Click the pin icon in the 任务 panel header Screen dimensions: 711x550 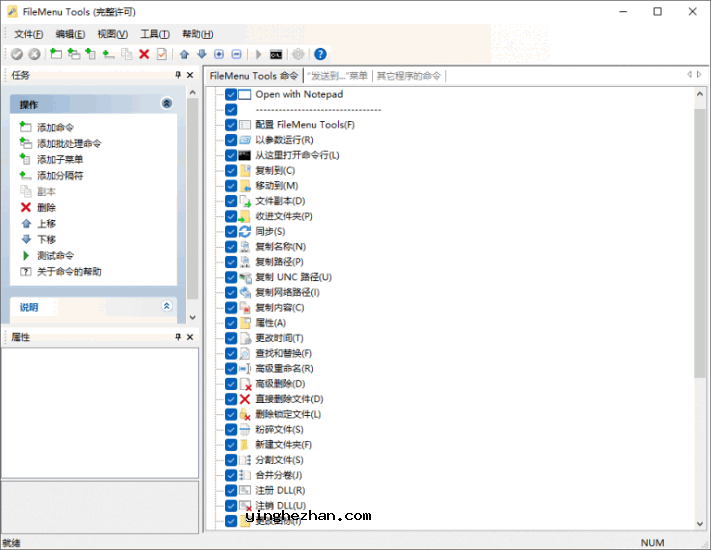[x=178, y=75]
